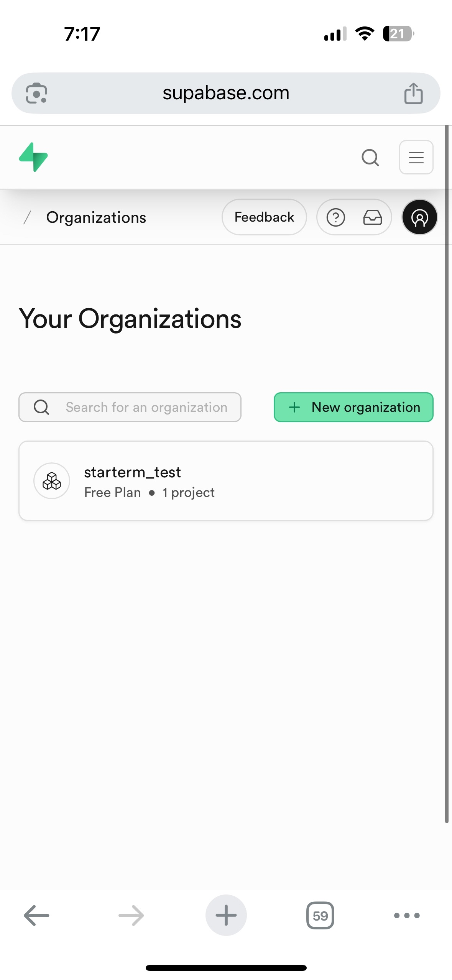Tap the supabase.com address bar
Viewport: 452px width, 980px height.
[x=226, y=93]
